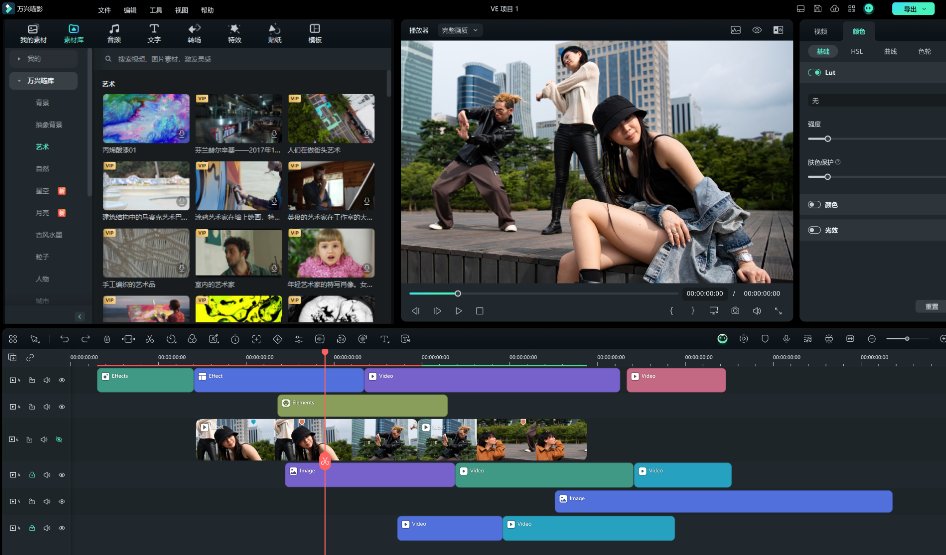Switch to the 曲线 curves sub-tab

point(890,52)
